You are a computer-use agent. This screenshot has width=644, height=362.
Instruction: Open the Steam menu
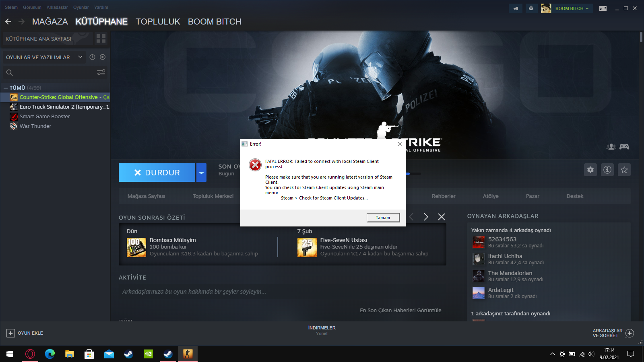tap(11, 7)
